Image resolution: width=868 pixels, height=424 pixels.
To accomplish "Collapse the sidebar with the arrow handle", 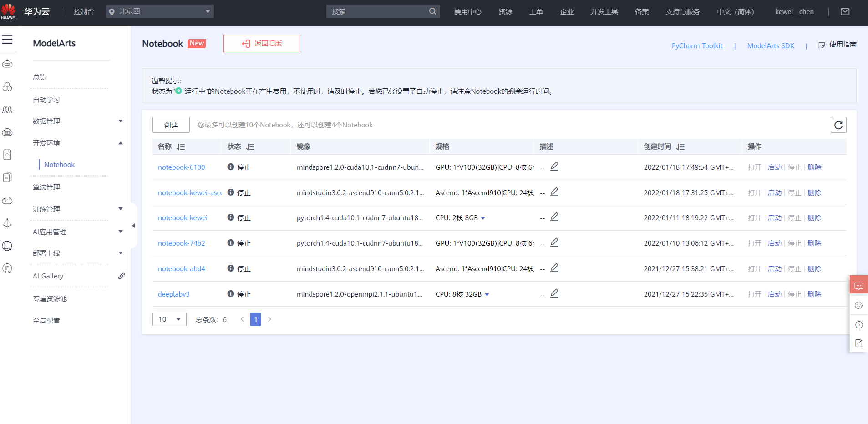I will click(x=133, y=226).
